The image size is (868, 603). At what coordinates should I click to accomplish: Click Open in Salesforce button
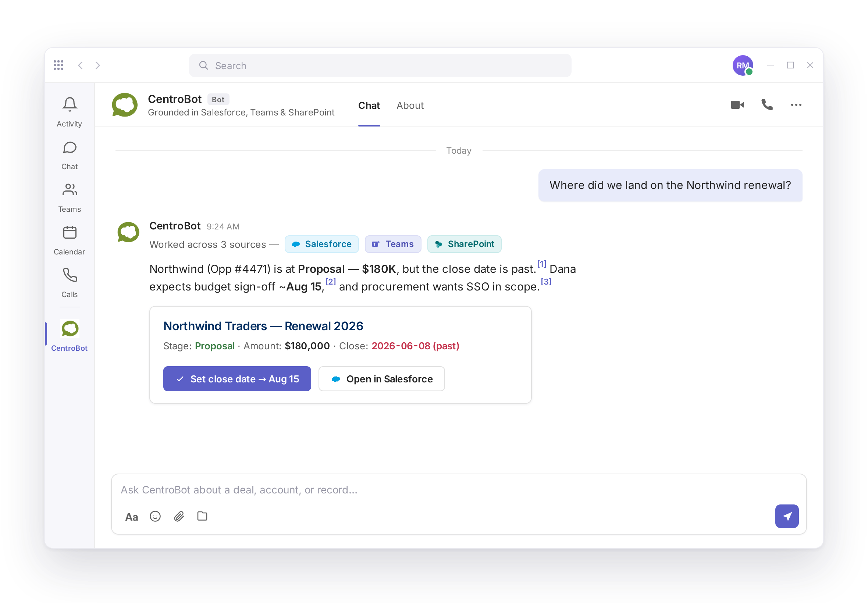pos(381,379)
